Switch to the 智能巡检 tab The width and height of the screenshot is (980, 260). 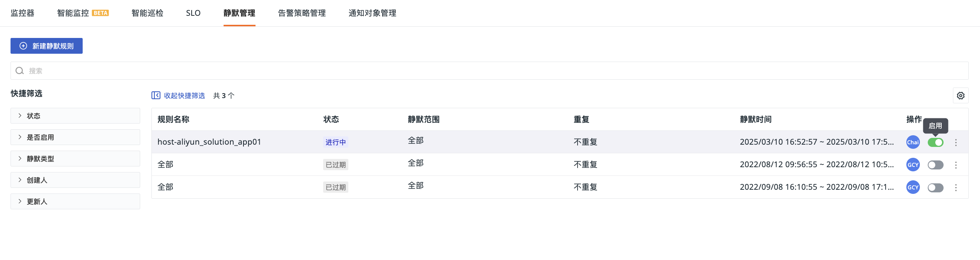click(147, 13)
